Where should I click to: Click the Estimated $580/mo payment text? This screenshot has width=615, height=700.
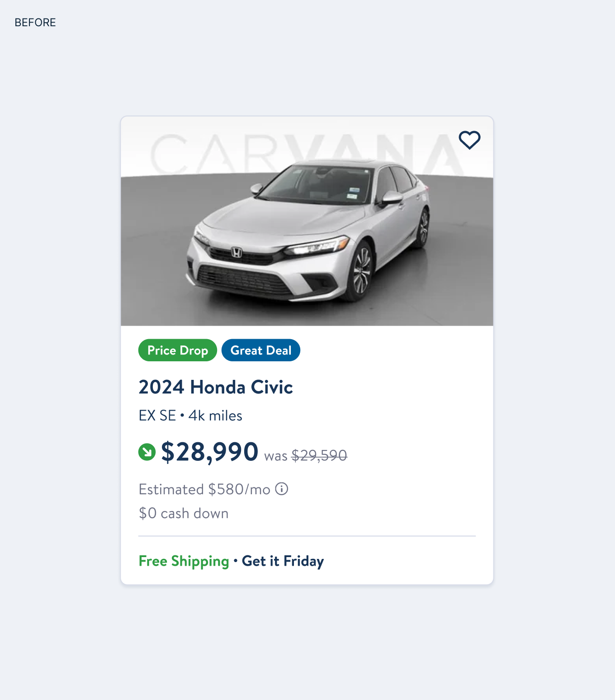pyautogui.click(x=204, y=489)
